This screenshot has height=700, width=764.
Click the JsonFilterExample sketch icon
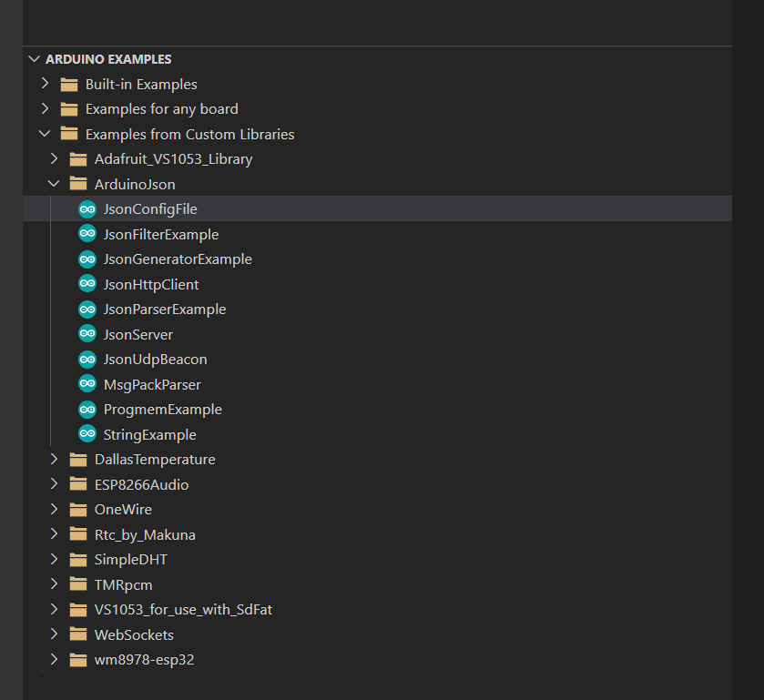coord(87,234)
